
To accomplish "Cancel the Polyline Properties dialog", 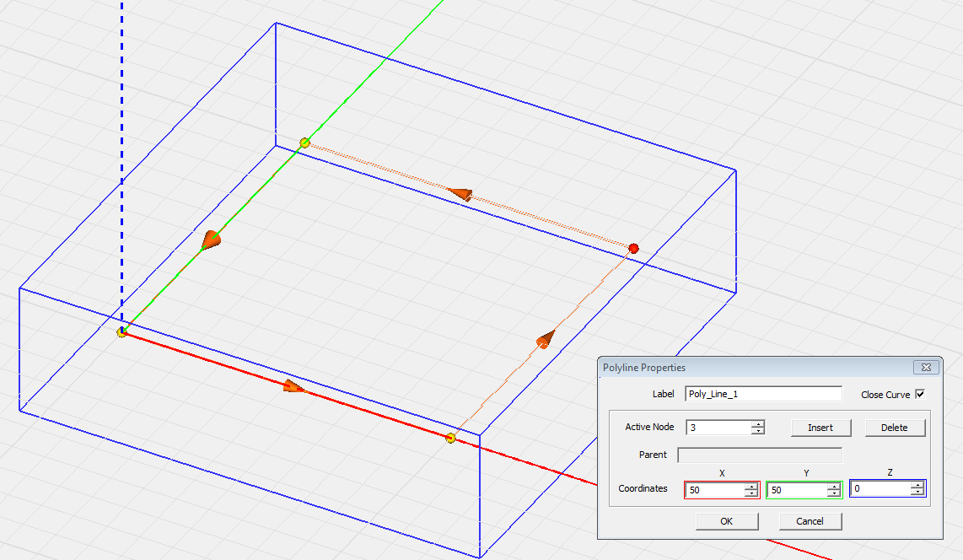I will [810, 521].
